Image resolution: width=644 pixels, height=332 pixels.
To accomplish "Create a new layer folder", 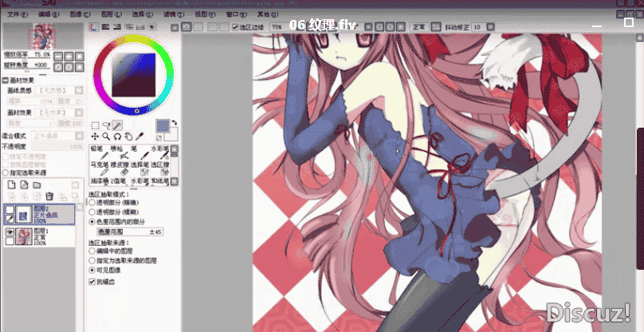I will [x=37, y=185].
